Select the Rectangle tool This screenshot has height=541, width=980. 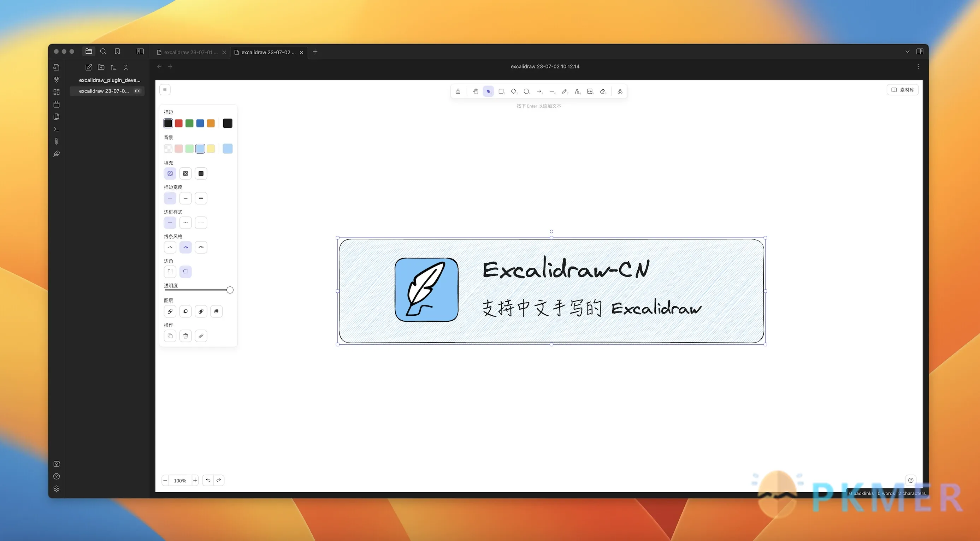click(501, 91)
